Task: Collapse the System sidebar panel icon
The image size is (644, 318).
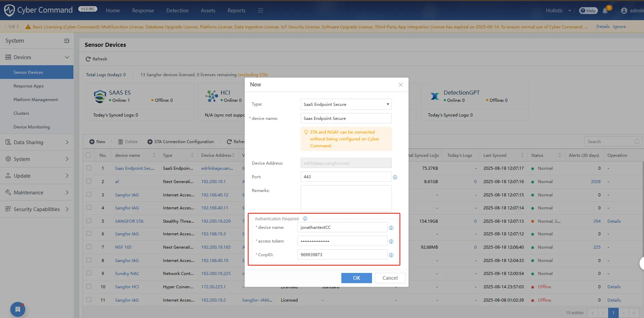Action: point(67,41)
